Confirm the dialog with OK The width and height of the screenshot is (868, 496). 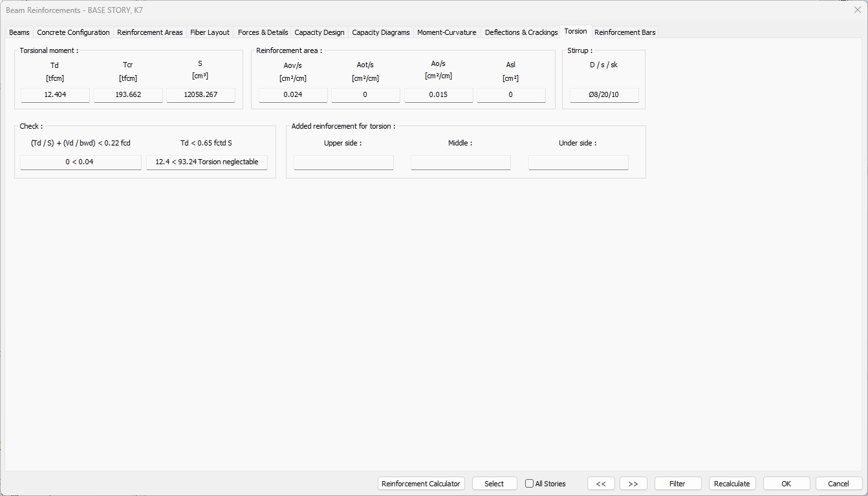(x=786, y=484)
